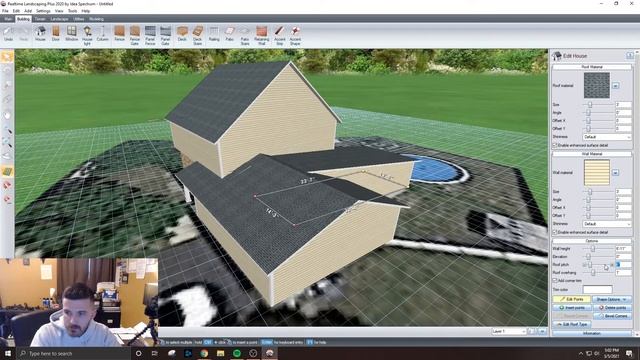Click the Roof pitch slider
Image resolution: width=640 pixels, height=360 pixels.
(598, 264)
